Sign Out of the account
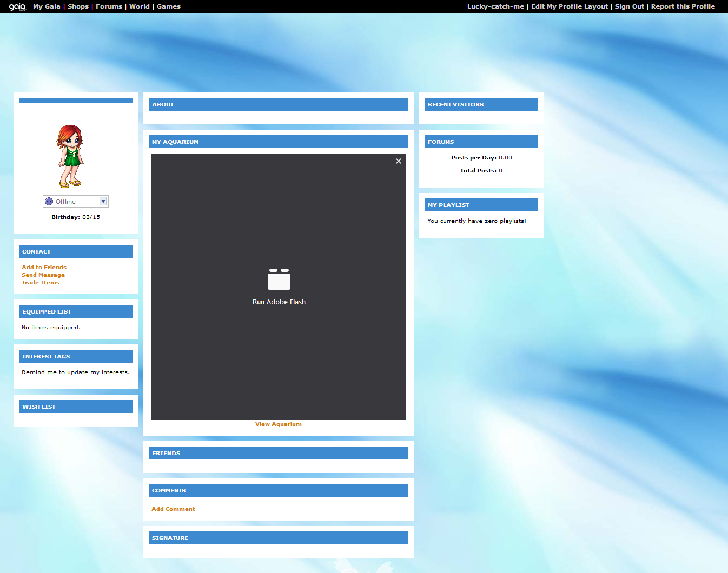Screen dimensions: 728x573 tap(630, 6)
